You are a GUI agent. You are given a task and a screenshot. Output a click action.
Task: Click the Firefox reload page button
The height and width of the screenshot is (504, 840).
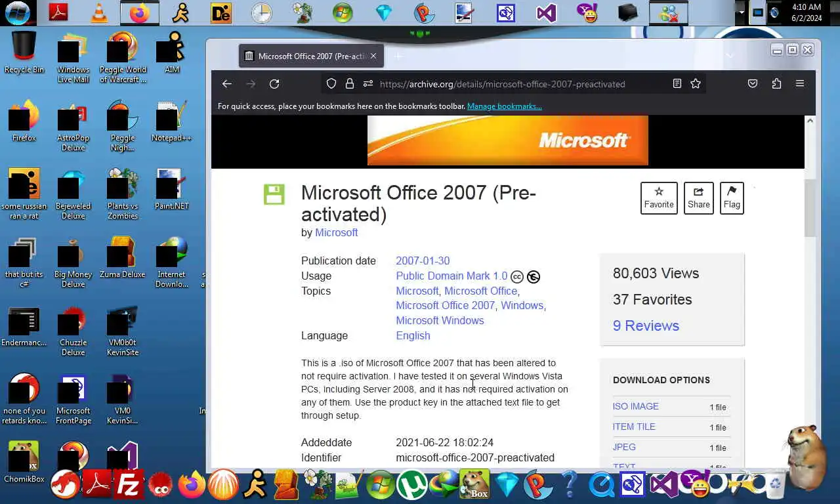[x=274, y=83]
